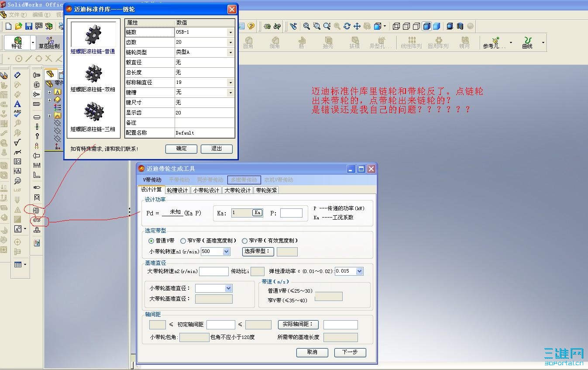Viewport: 588px width, 370px height.
Task: Select 窄V带(有效宽度制) option
Action: click(244, 241)
